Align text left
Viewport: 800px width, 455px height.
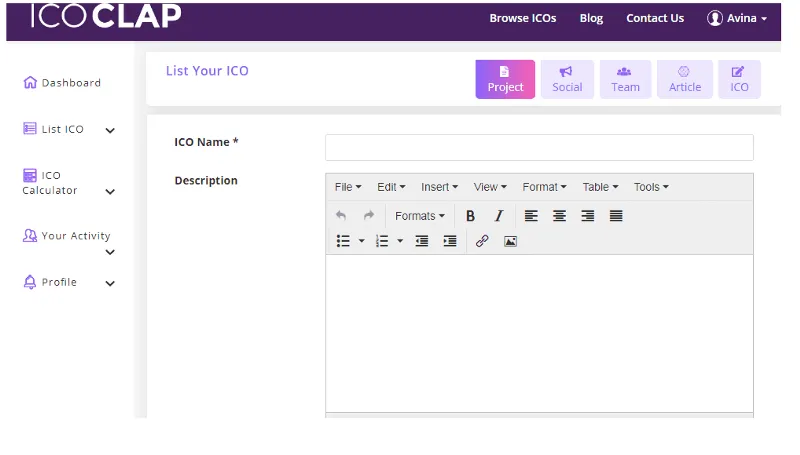(531, 216)
